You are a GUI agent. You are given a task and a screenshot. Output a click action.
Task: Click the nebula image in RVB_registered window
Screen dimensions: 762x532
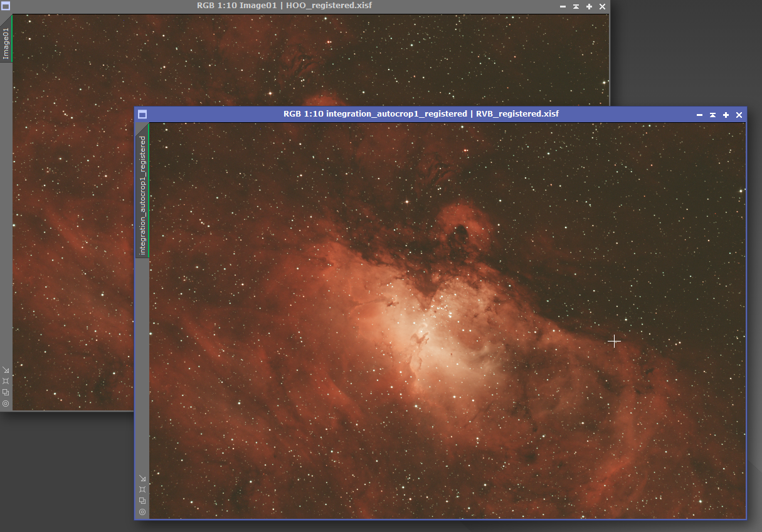(447, 320)
